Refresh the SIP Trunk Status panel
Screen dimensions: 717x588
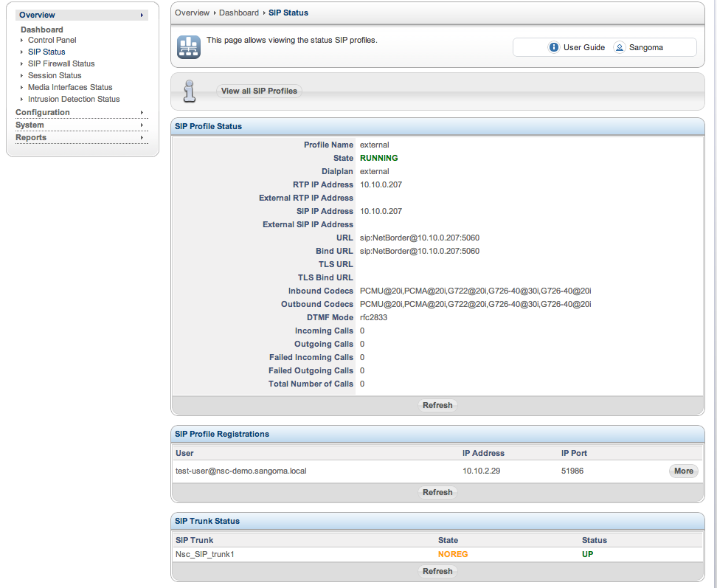tap(437, 572)
